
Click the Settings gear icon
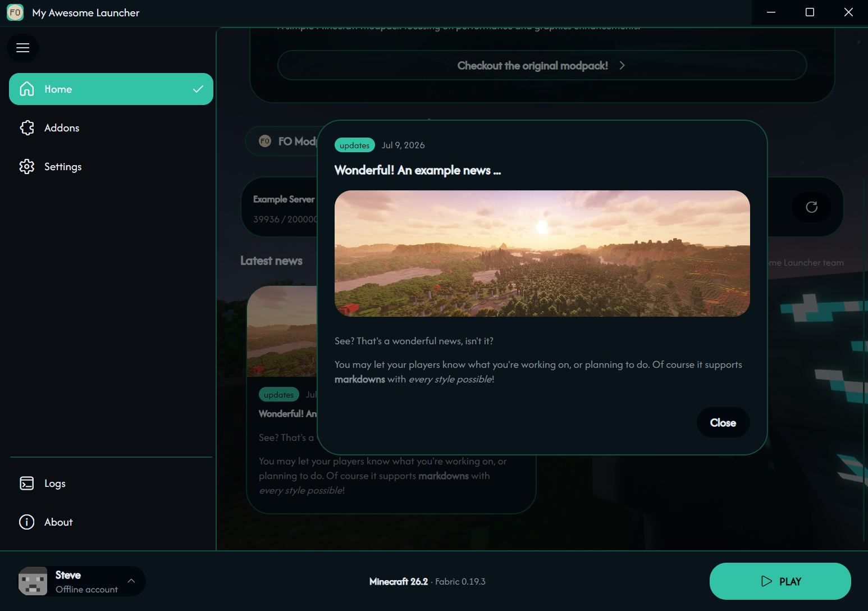point(27,167)
